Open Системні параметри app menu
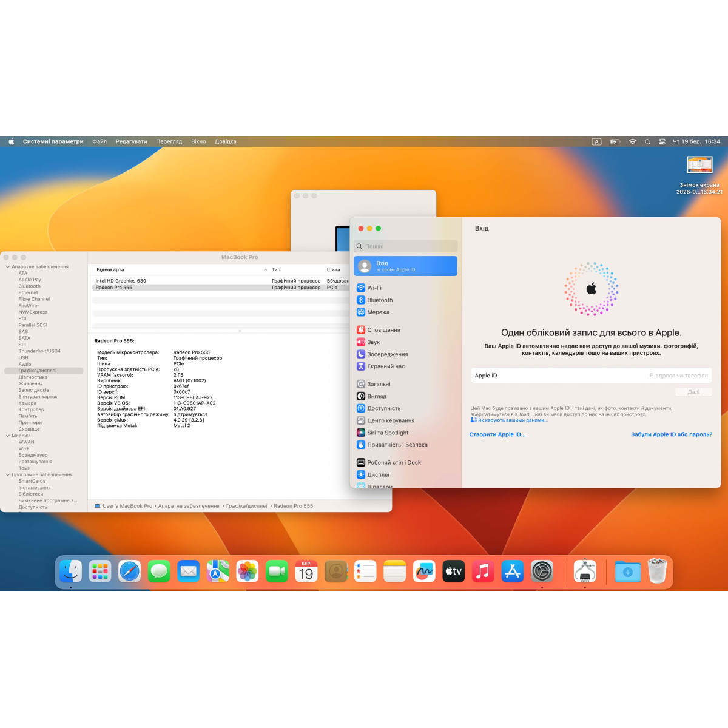728x728 pixels. [53, 141]
